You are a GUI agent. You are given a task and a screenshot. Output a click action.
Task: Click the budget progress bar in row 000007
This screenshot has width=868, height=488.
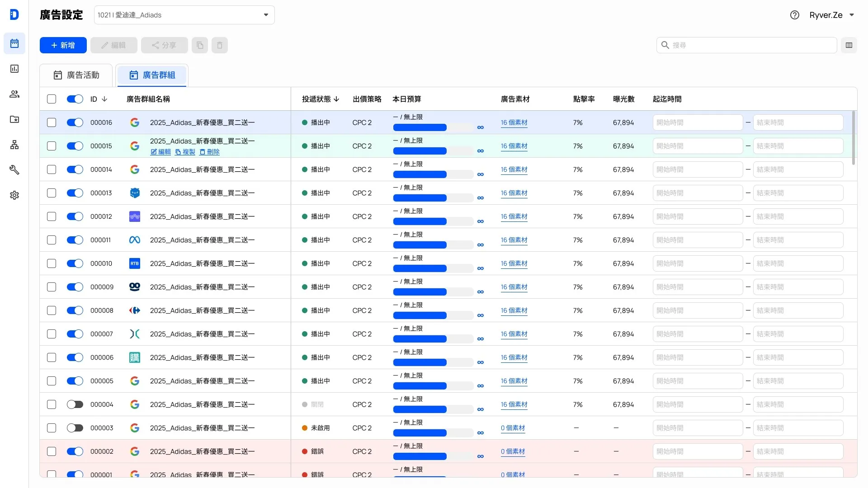[x=433, y=339]
